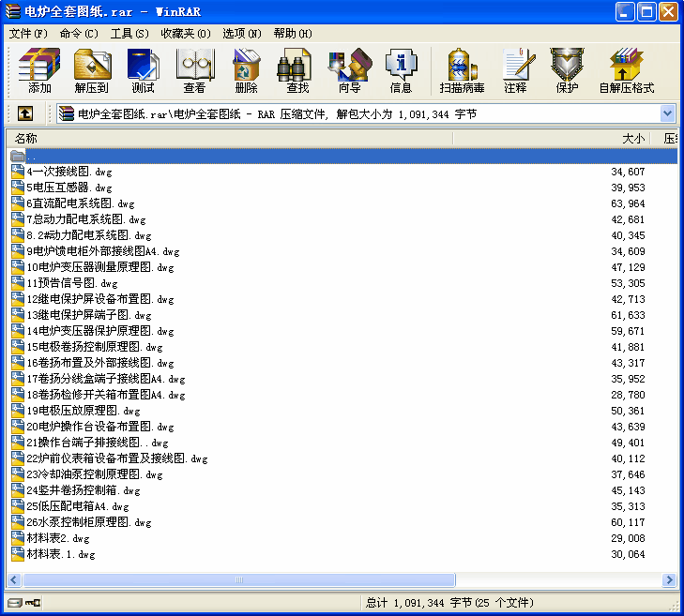Select file 25低压配电箱A4.dwg

point(78,506)
